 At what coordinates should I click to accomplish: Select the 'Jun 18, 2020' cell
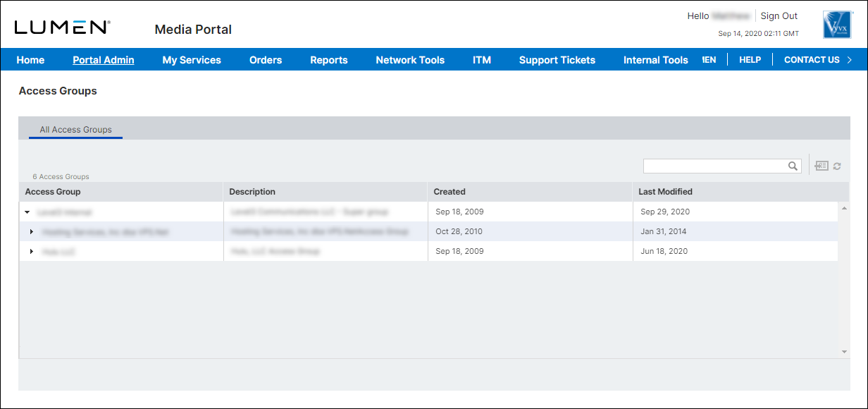click(x=736, y=251)
